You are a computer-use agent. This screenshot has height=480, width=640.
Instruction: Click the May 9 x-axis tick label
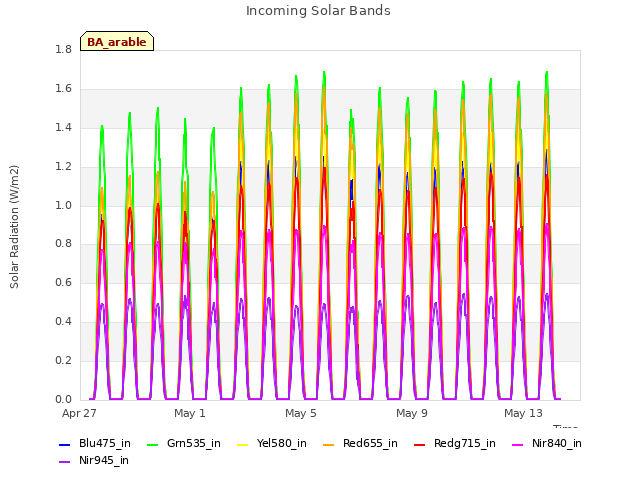[x=412, y=413]
